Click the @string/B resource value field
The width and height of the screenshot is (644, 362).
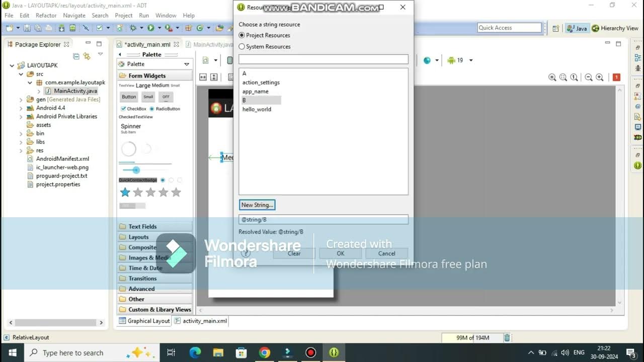pyautogui.click(x=323, y=220)
